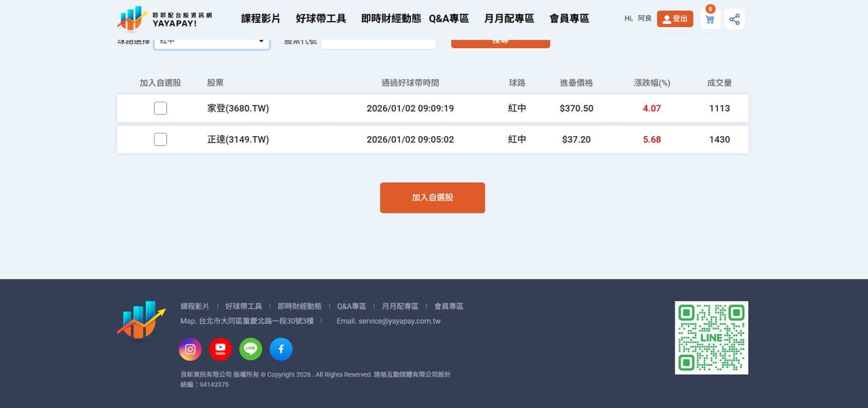868x408 pixels.
Task: Click volume value 1113
Action: [719, 108]
